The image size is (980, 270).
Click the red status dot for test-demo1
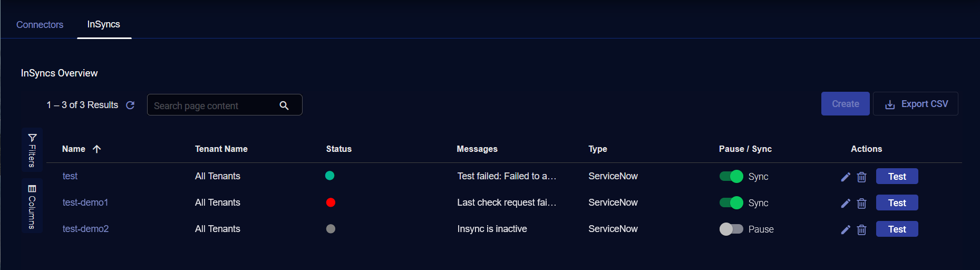point(331,202)
